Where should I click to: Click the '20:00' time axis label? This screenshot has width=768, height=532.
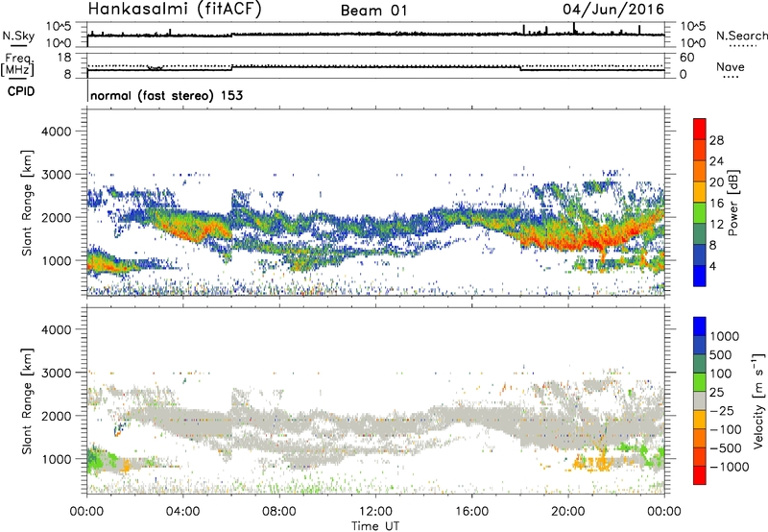click(567, 512)
